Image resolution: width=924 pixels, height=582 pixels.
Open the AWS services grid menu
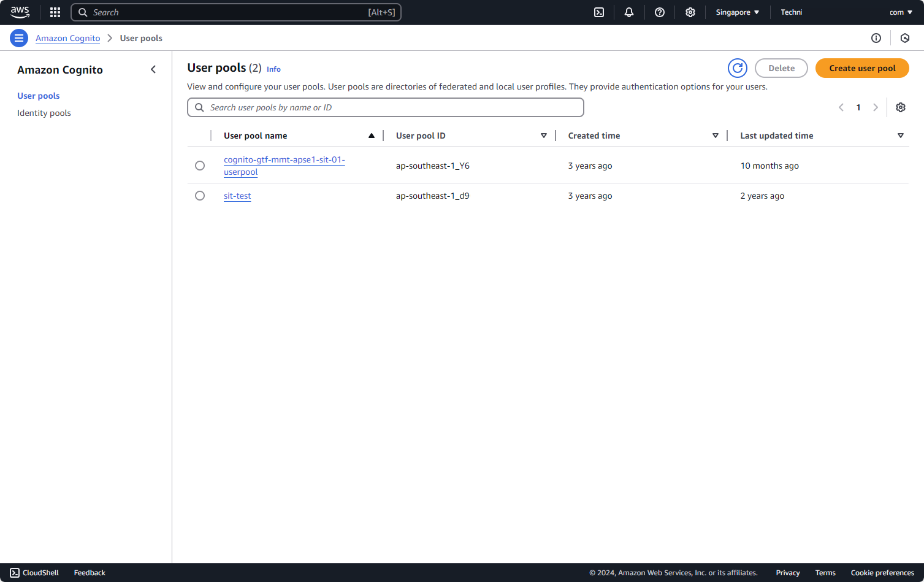click(55, 12)
